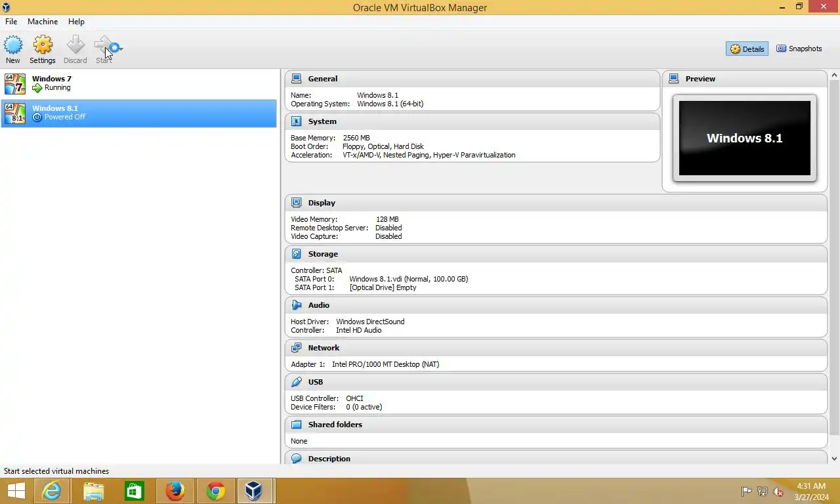The width and height of the screenshot is (840, 504).
Task: Open the System section header link
Action: [322, 121]
